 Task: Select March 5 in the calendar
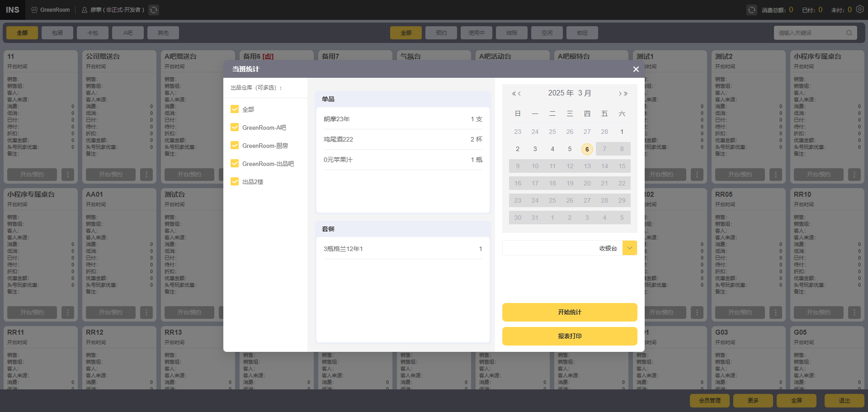(x=570, y=149)
